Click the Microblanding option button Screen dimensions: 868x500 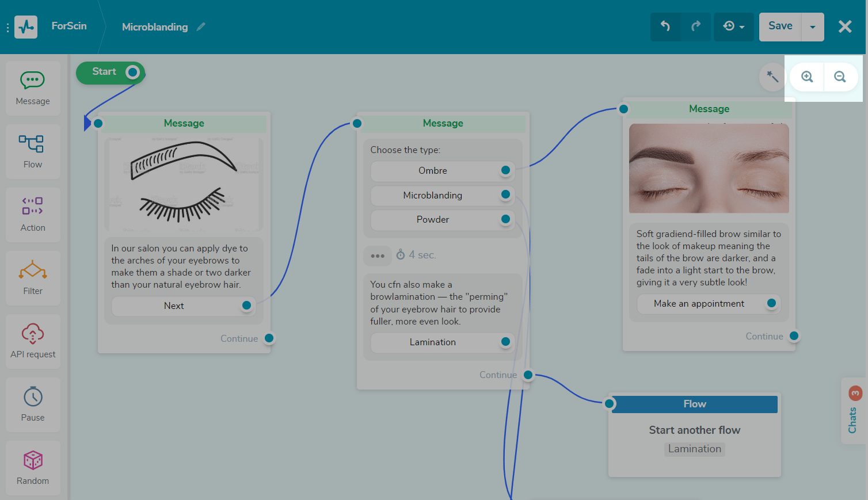click(x=433, y=195)
